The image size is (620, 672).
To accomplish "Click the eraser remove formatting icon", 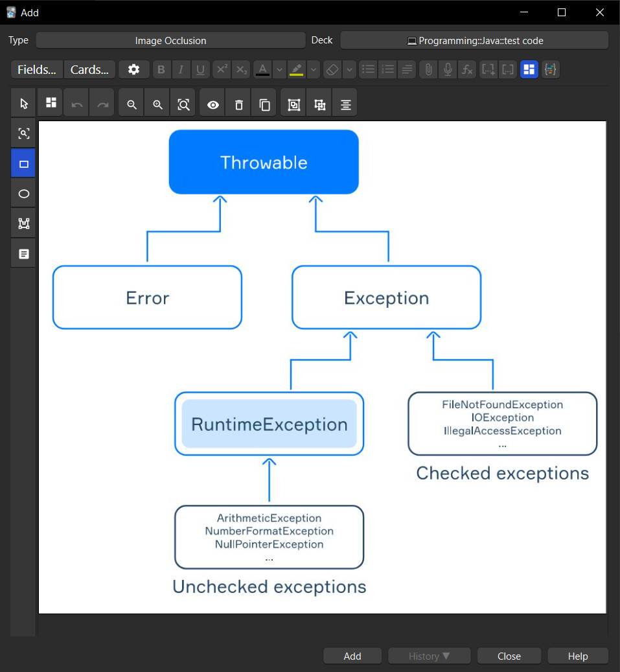I will 332,69.
